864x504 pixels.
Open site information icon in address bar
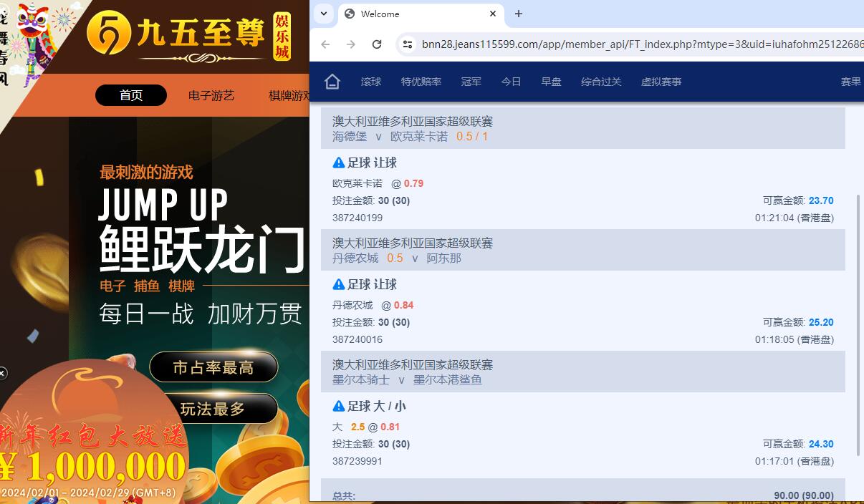[x=407, y=44]
